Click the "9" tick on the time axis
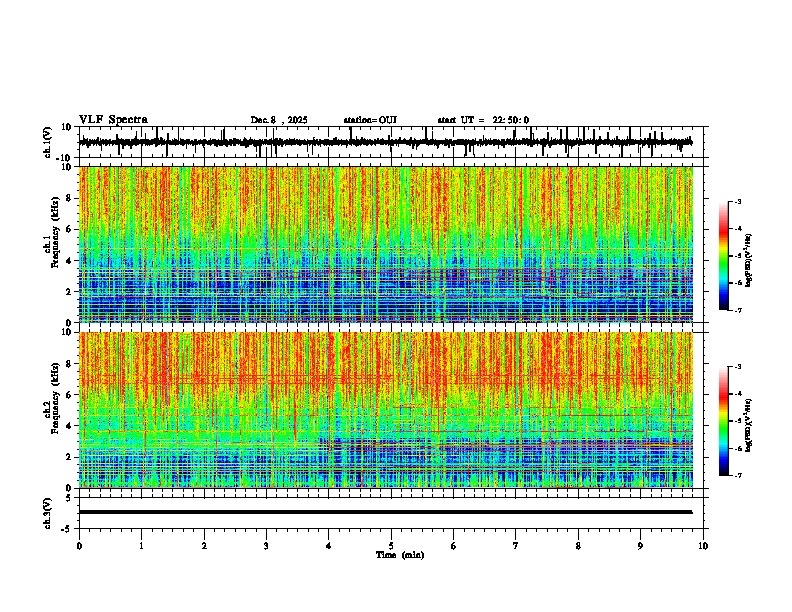 640,546
